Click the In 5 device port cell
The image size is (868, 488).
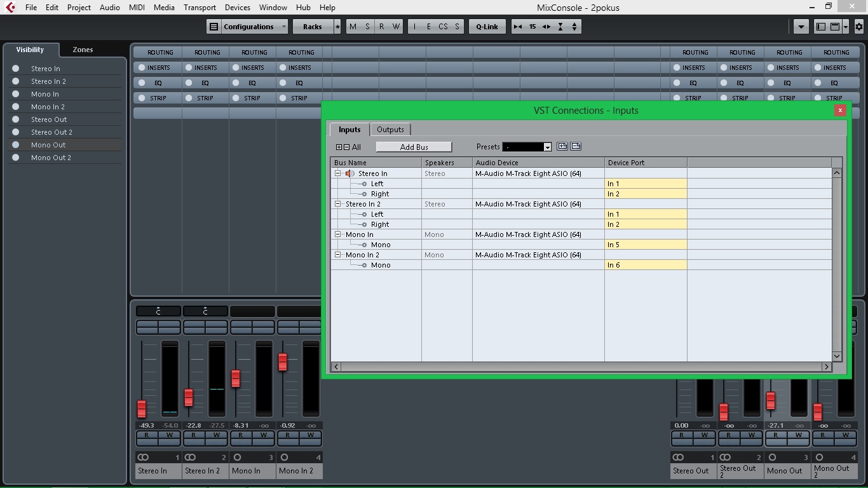coord(645,245)
